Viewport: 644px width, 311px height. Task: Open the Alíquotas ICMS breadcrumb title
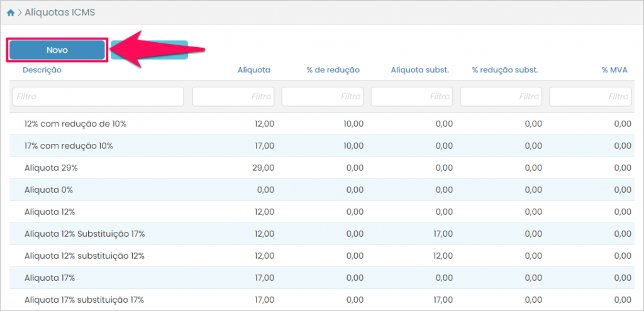pyautogui.click(x=60, y=13)
